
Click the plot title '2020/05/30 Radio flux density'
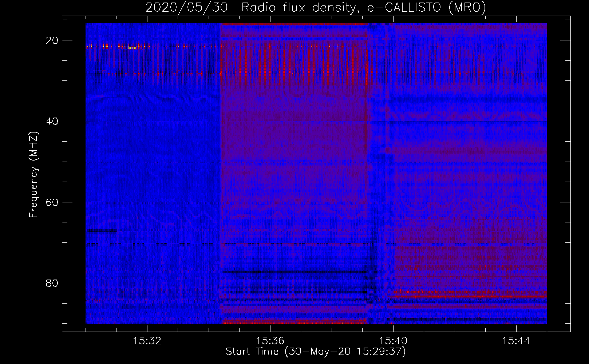(316, 7)
